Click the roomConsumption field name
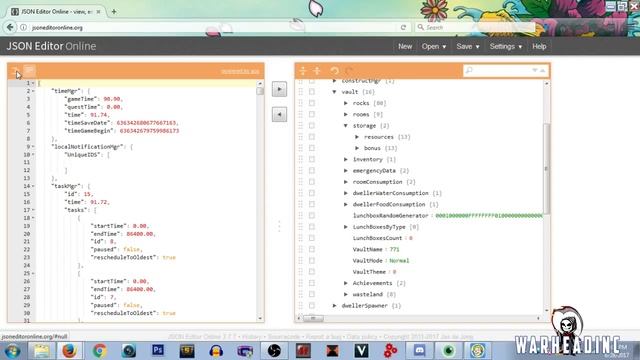 (x=377, y=182)
